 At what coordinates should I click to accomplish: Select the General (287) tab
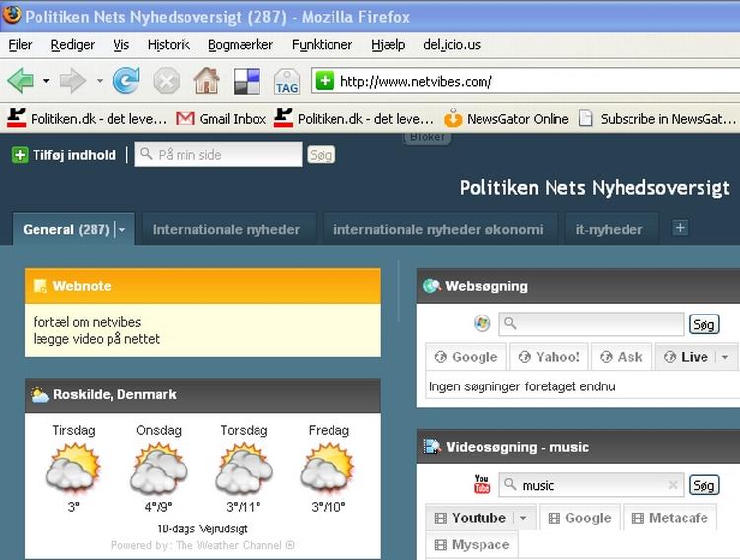[x=65, y=230]
